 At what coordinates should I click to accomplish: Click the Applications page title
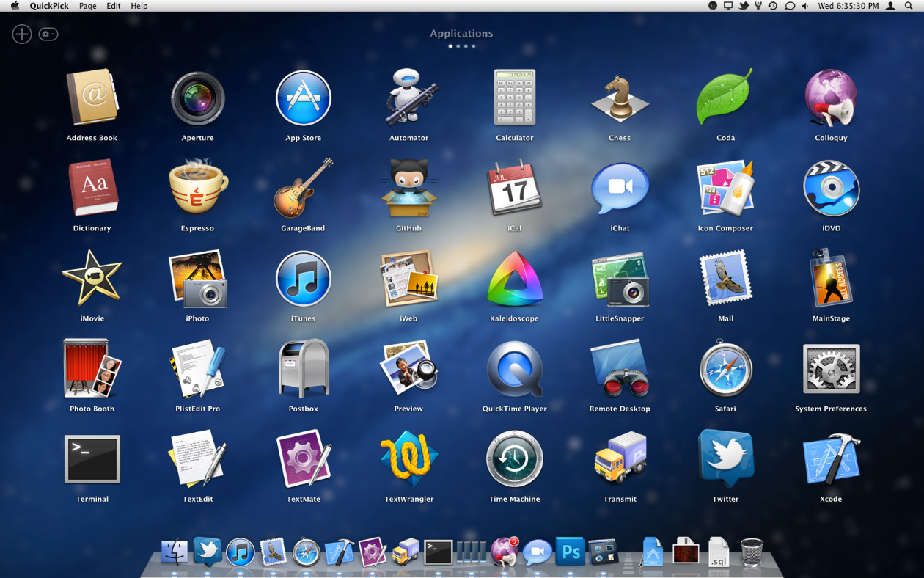(x=461, y=33)
